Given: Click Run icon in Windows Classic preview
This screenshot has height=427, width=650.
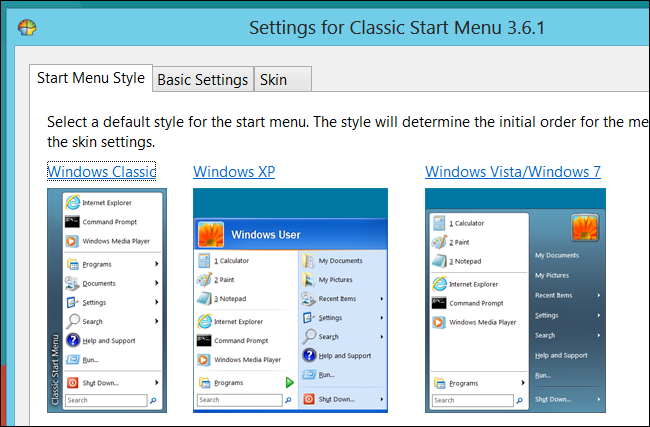Looking at the screenshot, I should point(73,359).
